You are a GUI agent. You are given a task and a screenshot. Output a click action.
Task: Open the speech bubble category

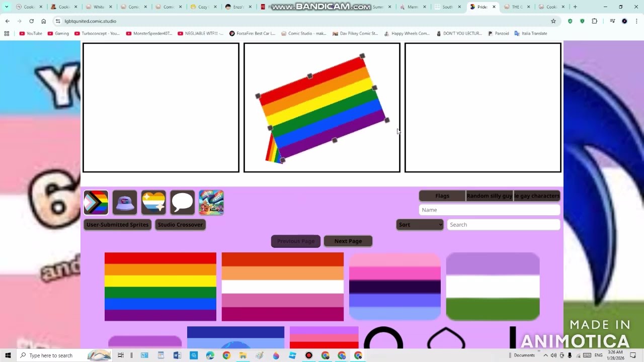[x=182, y=203]
